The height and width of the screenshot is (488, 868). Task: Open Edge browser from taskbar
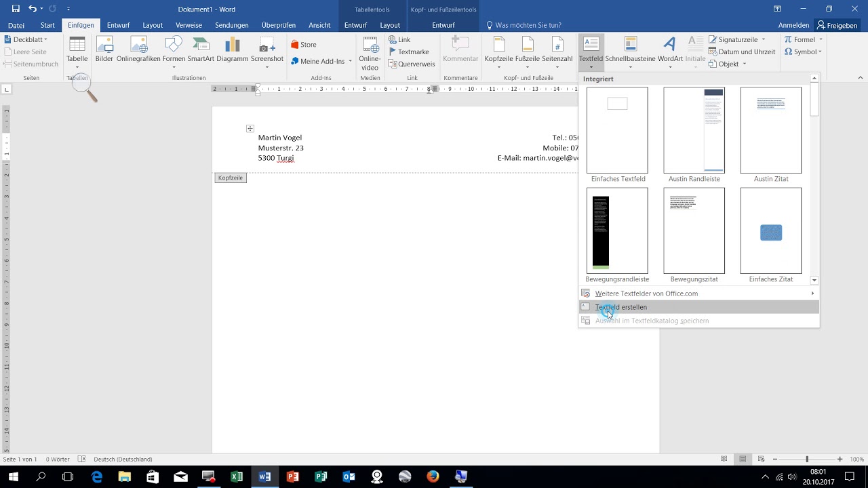96,476
